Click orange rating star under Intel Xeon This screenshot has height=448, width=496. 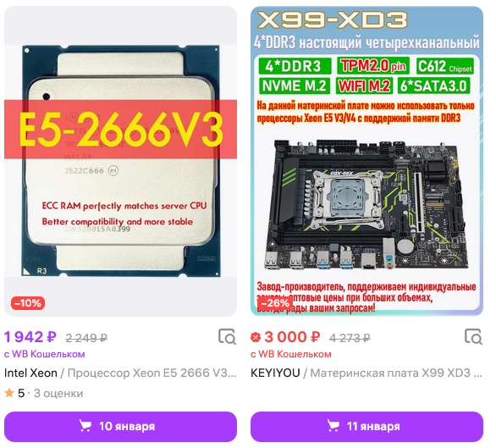click(9, 393)
